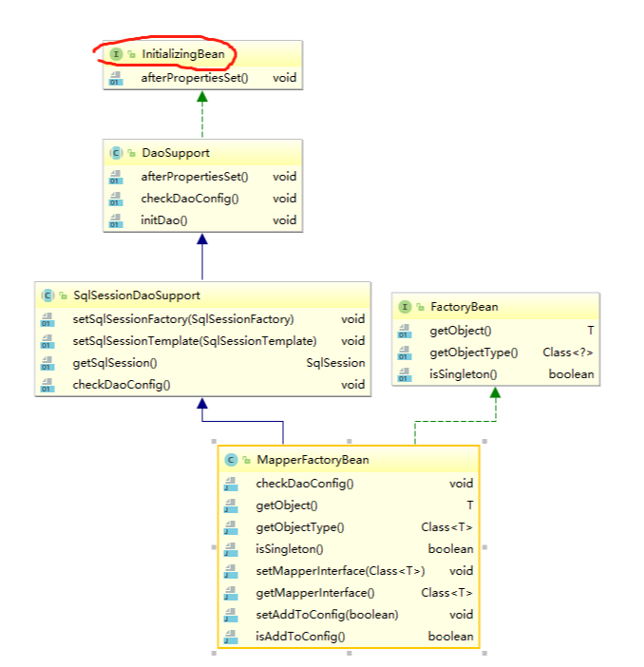
Task: Click the method icon beside setSqlSessionTemplate
Action: pos(47,341)
